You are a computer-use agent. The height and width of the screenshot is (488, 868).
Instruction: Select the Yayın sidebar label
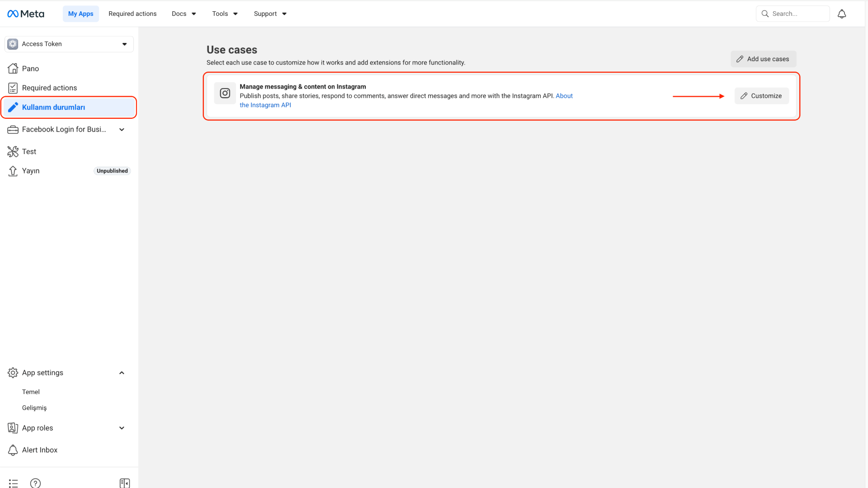coord(31,171)
